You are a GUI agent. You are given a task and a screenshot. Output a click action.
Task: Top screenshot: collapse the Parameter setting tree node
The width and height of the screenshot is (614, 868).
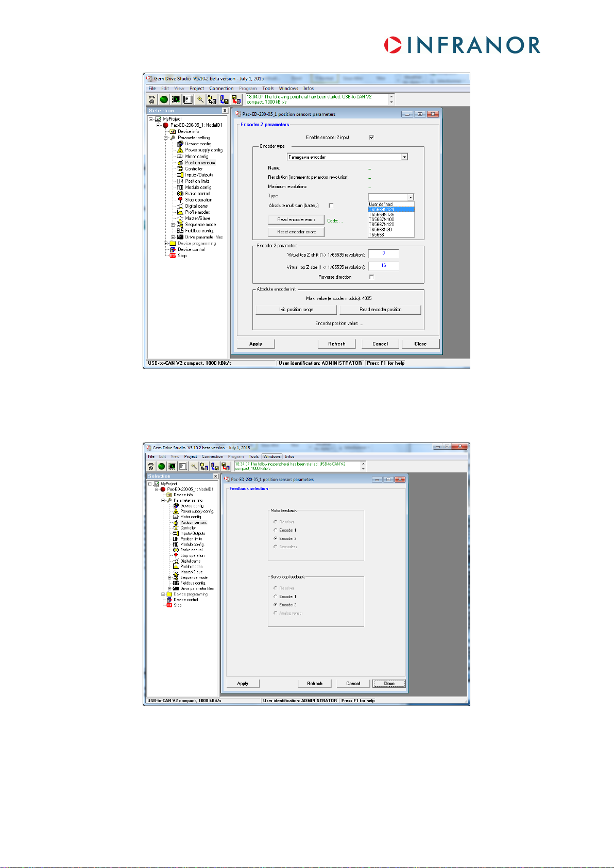click(166, 138)
